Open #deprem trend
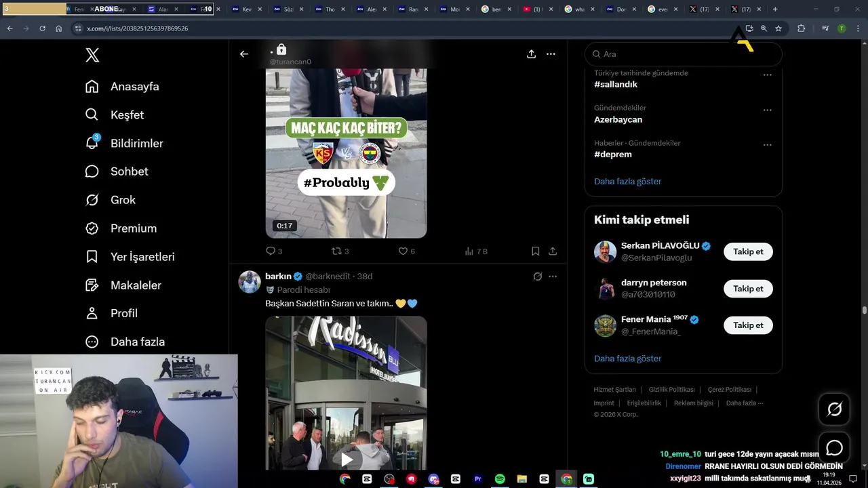The image size is (868, 488). pyautogui.click(x=613, y=155)
